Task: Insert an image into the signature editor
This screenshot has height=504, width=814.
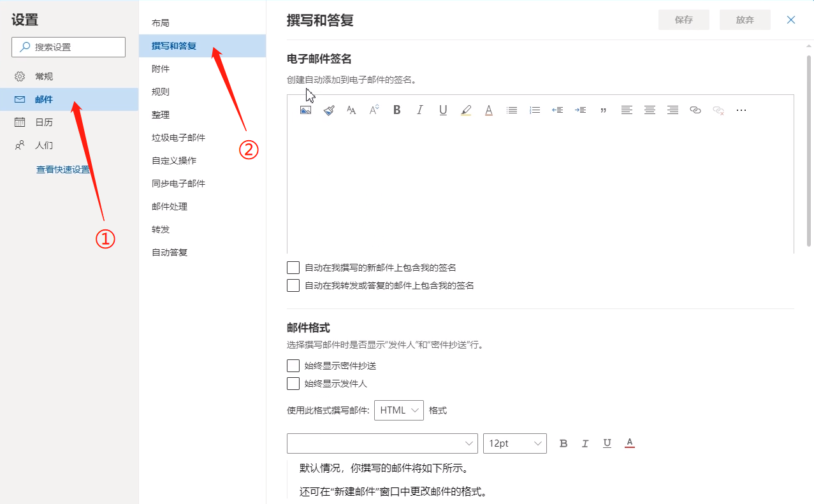Action: click(x=305, y=110)
